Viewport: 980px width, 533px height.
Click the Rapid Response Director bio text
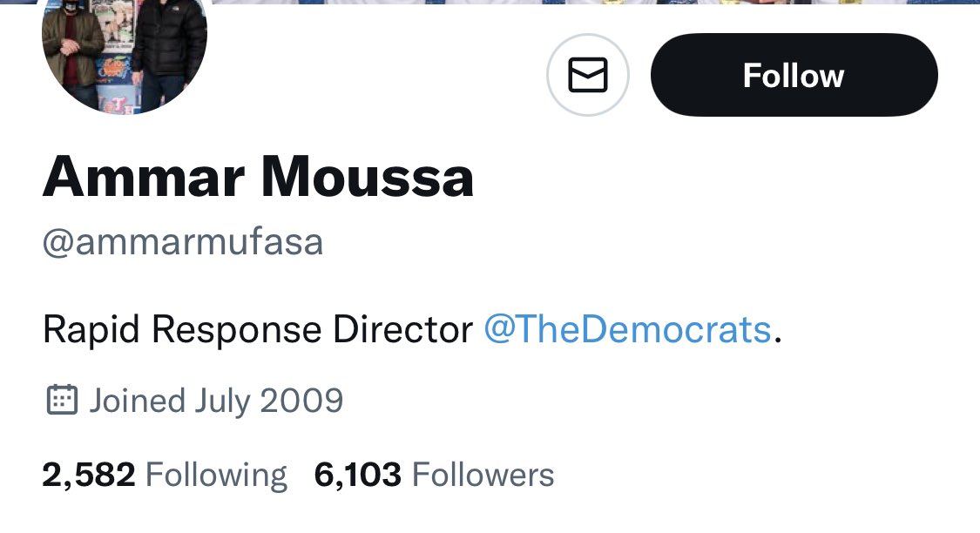coord(258,329)
